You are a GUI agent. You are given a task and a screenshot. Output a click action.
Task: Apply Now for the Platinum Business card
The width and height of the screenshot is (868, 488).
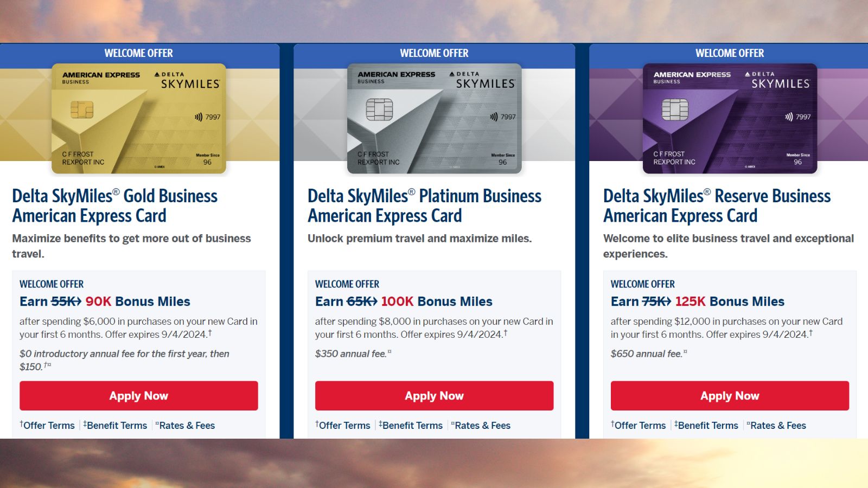point(434,396)
